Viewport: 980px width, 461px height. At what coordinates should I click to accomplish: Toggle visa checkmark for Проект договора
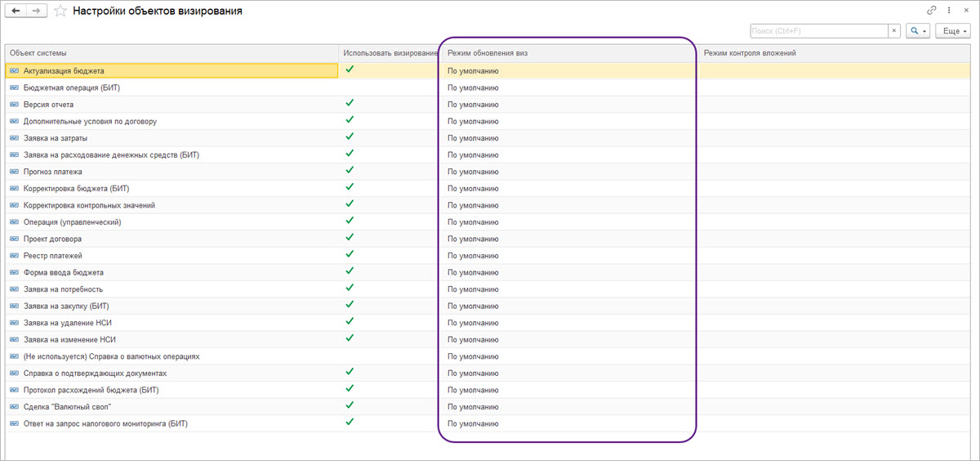[350, 238]
